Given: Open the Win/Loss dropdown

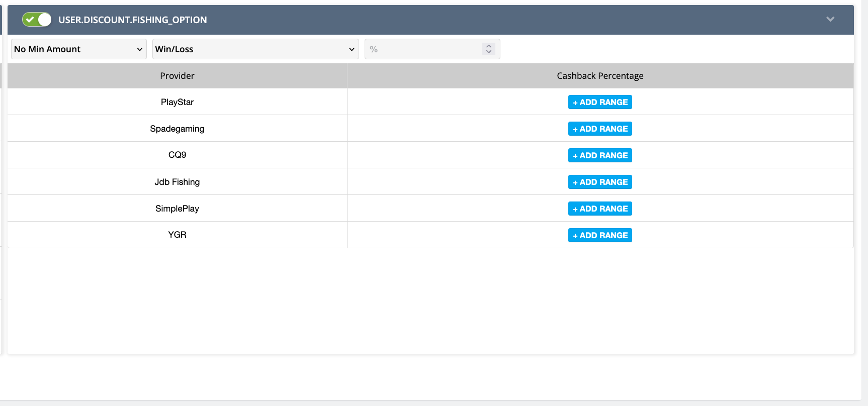Looking at the screenshot, I should [x=255, y=49].
